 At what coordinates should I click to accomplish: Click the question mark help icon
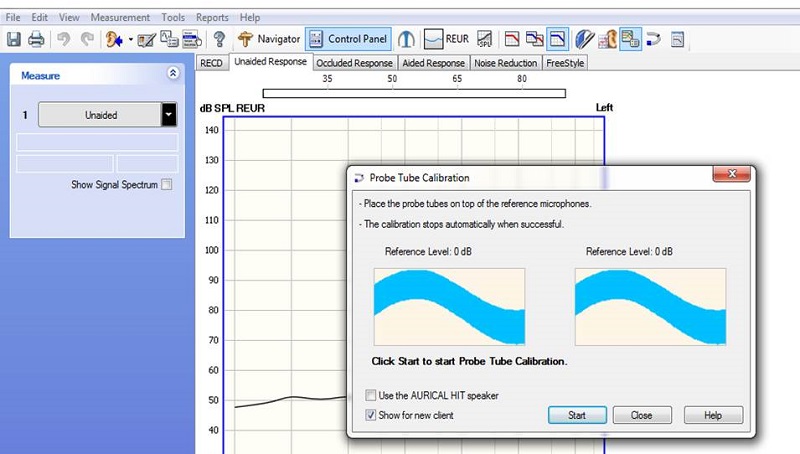point(219,39)
